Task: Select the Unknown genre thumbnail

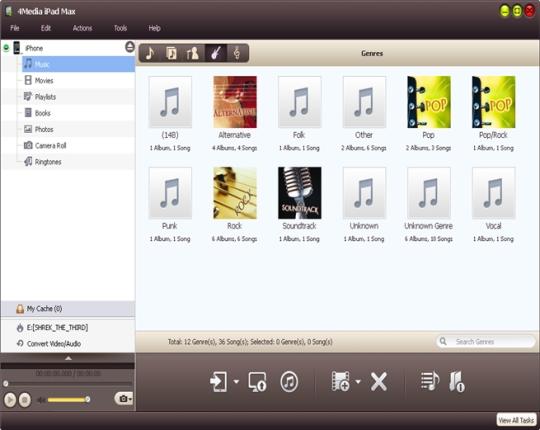Action: click(x=364, y=193)
